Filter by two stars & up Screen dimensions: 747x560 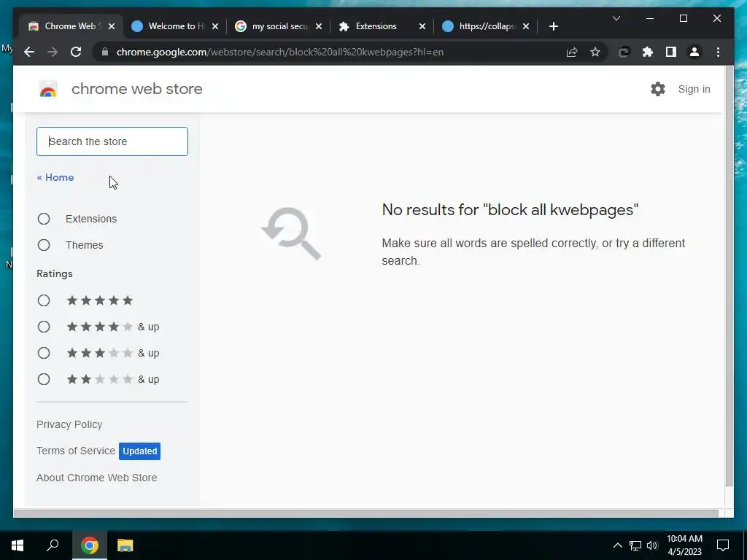click(x=44, y=379)
